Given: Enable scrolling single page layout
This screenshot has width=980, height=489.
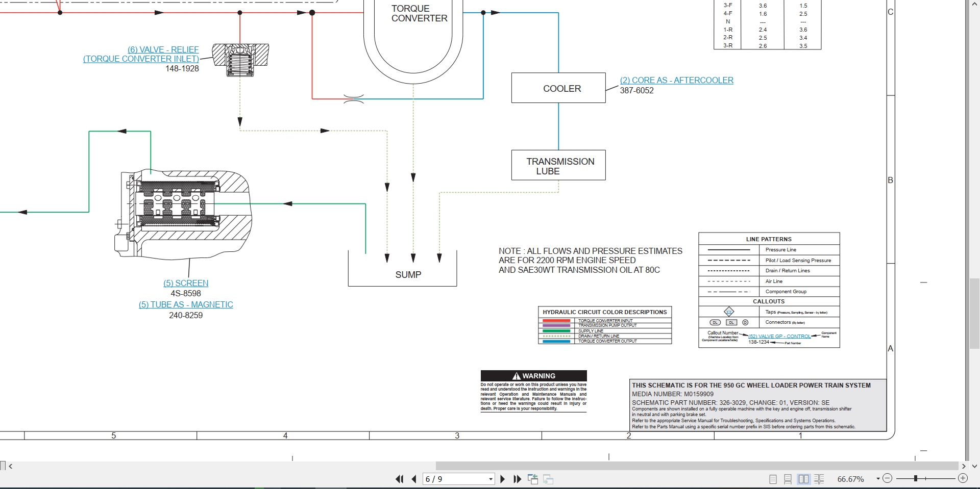Looking at the screenshot, I should coord(788,479).
